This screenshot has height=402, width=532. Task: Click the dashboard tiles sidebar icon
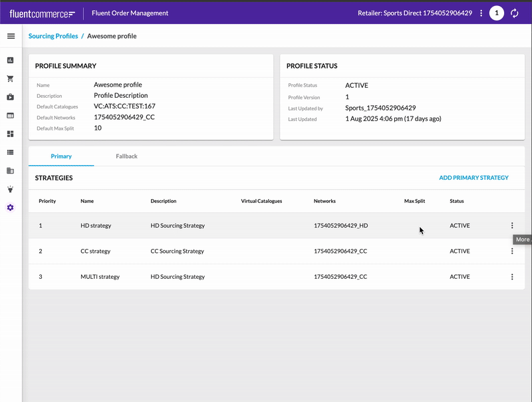tap(11, 134)
